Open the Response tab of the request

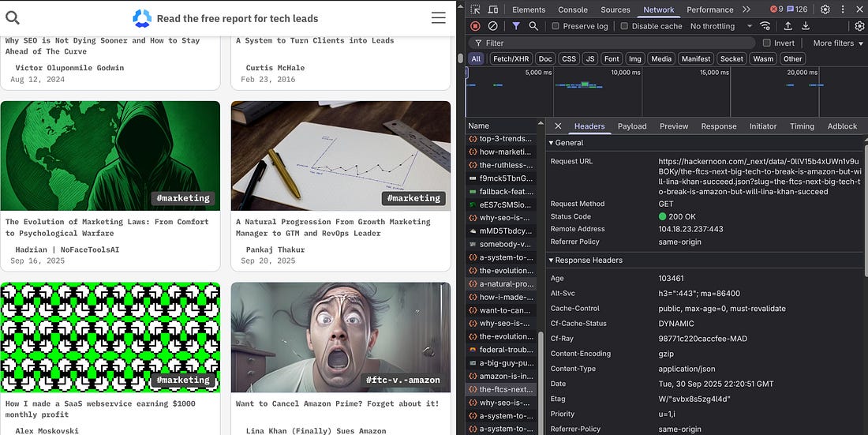(x=719, y=126)
